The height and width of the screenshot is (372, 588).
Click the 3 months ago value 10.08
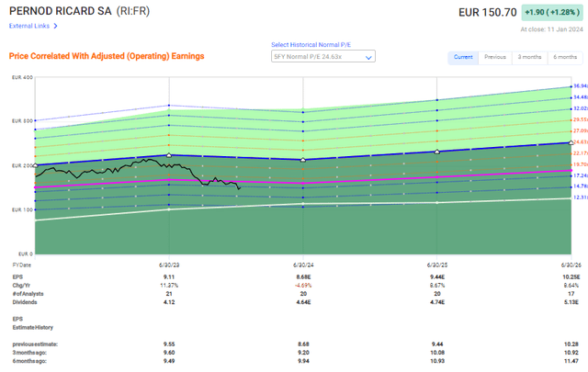pos(437,353)
